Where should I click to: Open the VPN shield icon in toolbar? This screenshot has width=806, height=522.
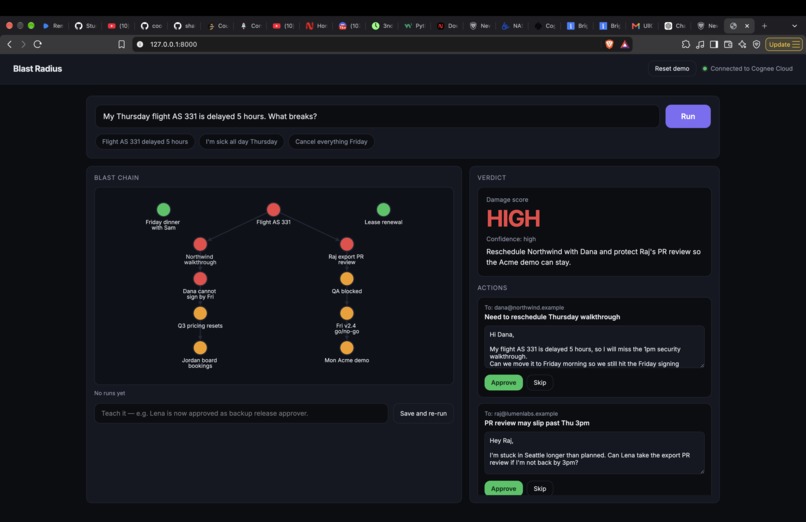click(x=756, y=44)
